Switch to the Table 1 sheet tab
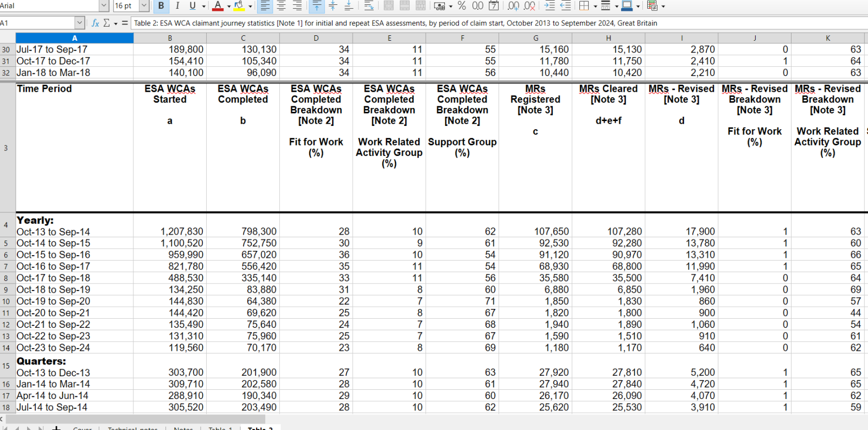 click(x=220, y=428)
